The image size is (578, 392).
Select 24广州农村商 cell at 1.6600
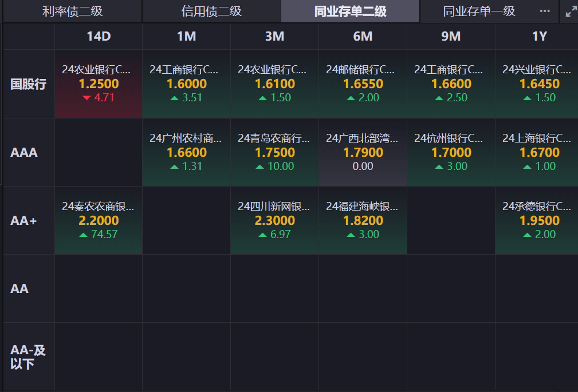(x=187, y=152)
